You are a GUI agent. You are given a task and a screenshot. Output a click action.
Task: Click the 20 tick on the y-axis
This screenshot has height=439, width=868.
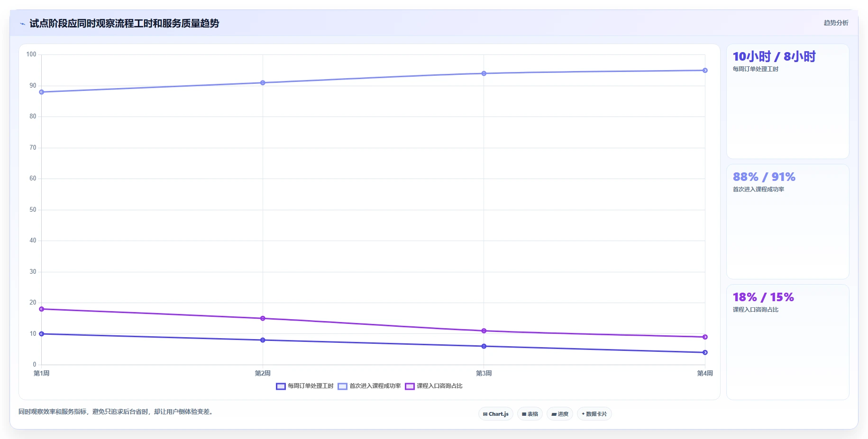click(x=33, y=303)
